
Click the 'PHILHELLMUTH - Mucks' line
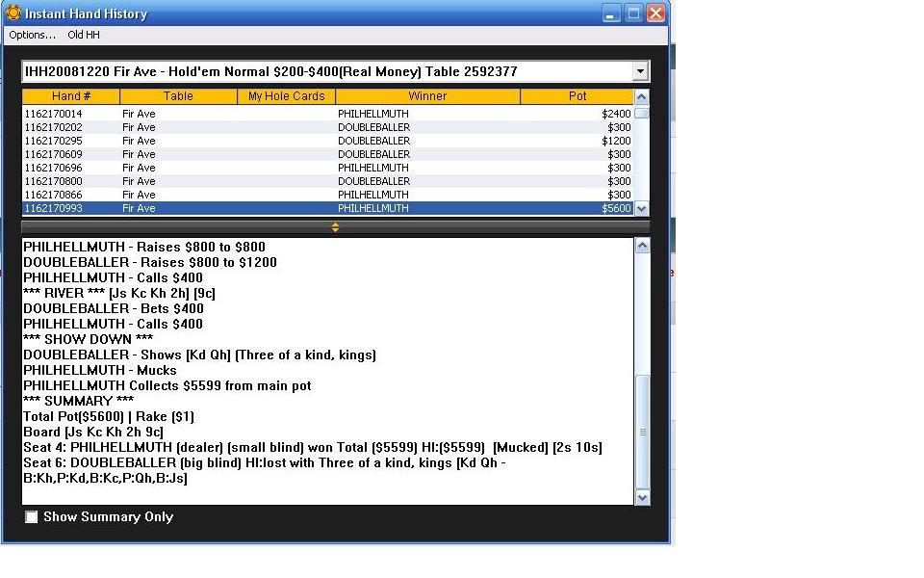click(x=99, y=370)
